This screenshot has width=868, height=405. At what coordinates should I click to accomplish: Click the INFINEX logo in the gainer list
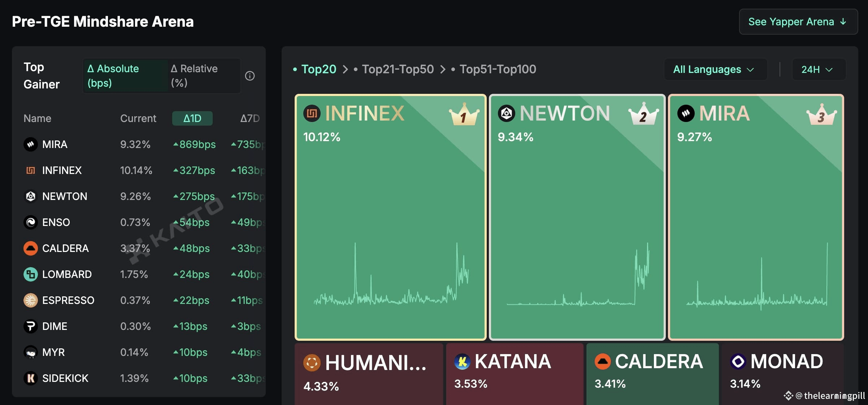click(x=31, y=170)
